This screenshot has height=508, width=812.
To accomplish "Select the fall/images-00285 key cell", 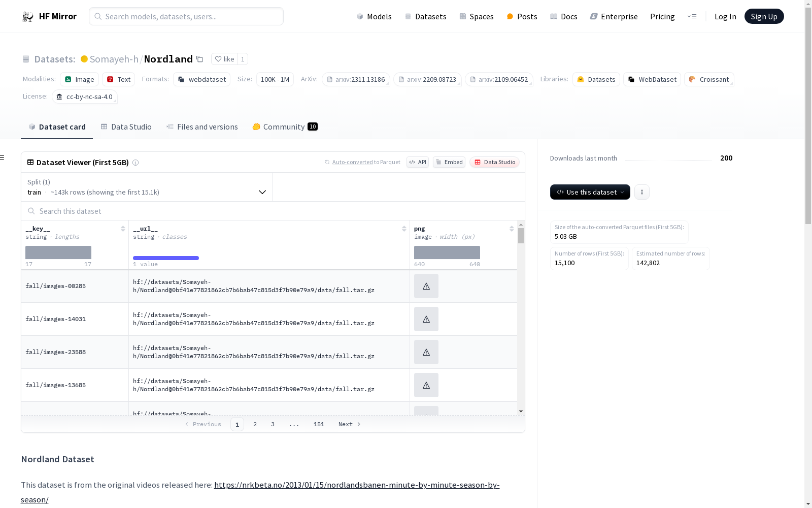I will (x=75, y=286).
